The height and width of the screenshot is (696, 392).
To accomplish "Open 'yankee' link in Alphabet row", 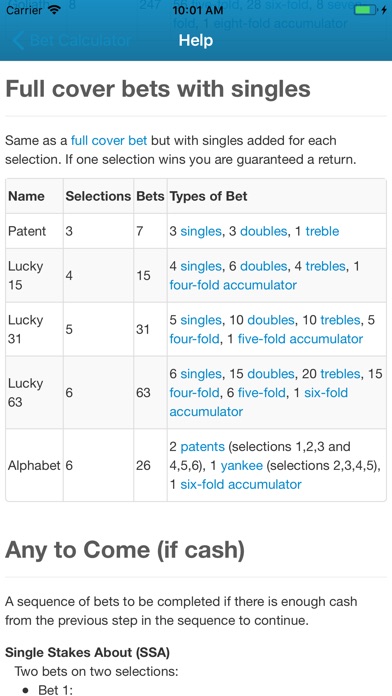I will coord(242,466).
